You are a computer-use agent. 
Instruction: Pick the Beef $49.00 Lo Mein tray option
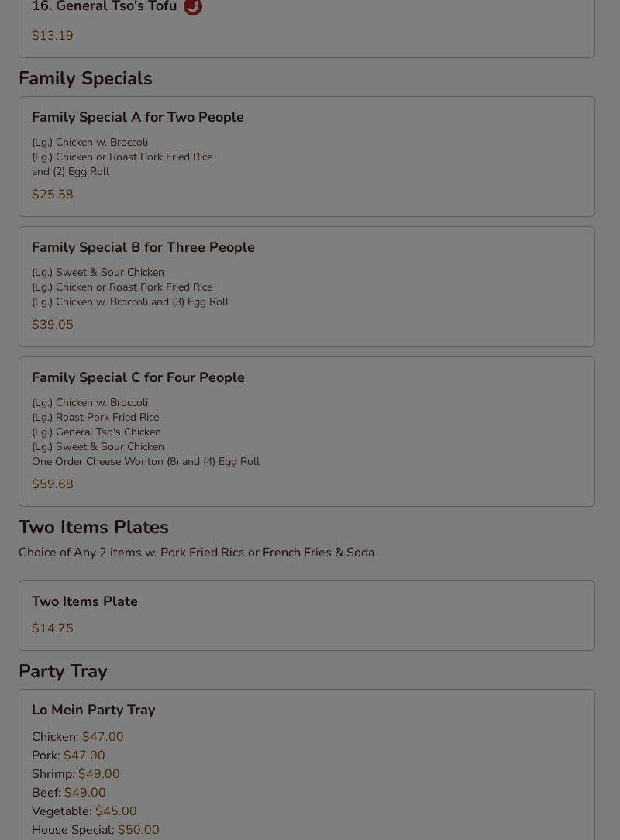click(x=69, y=792)
